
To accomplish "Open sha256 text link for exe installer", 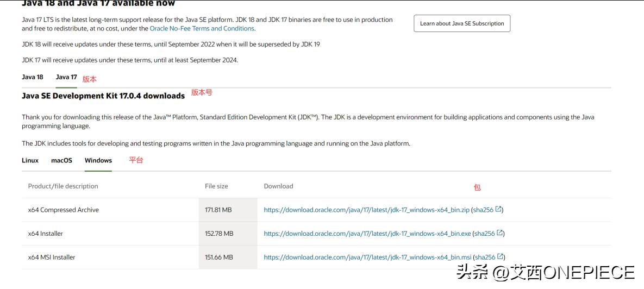I will coord(485,234).
